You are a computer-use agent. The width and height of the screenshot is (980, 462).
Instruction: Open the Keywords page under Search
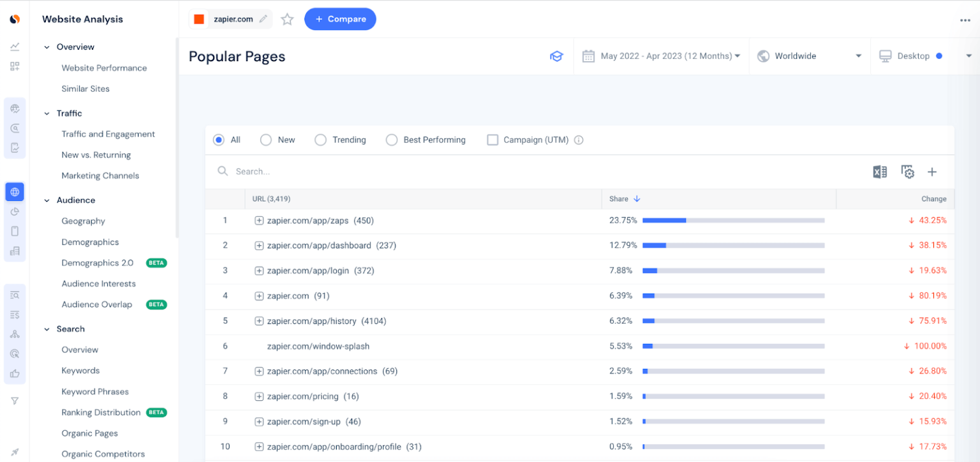pos(80,370)
